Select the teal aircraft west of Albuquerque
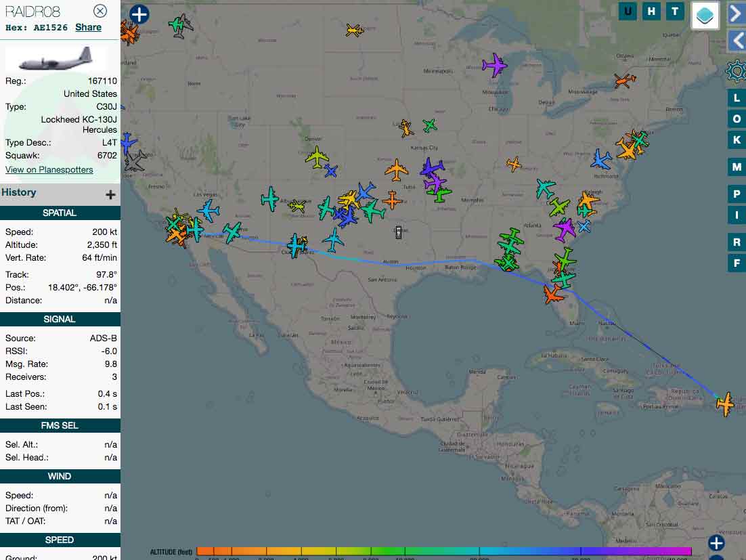The width and height of the screenshot is (746, 560). 269,199
